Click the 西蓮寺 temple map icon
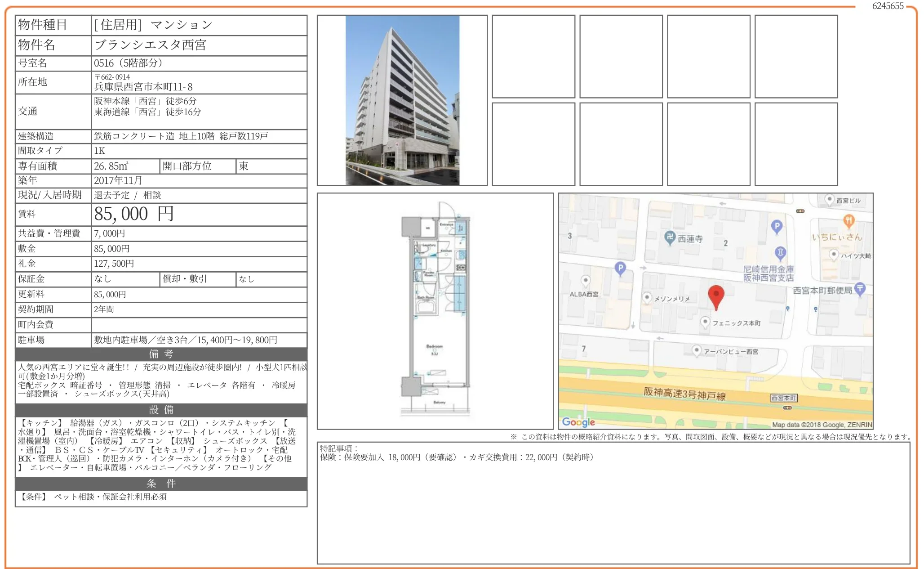Viewport: 924px width, 569px height. [x=670, y=237]
